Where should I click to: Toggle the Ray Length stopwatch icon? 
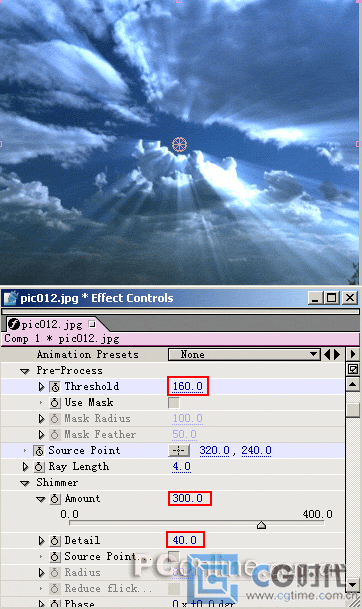pos(39,466)
